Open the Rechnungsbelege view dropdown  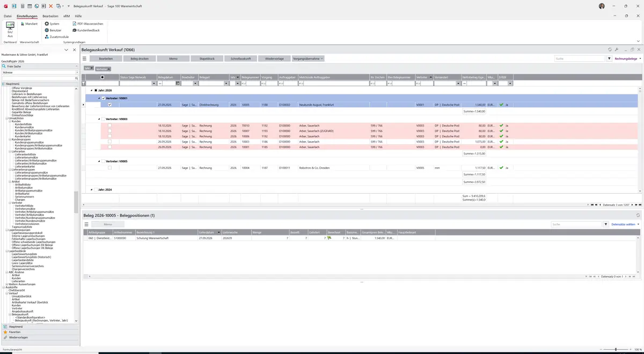click(x=627, y=58)
